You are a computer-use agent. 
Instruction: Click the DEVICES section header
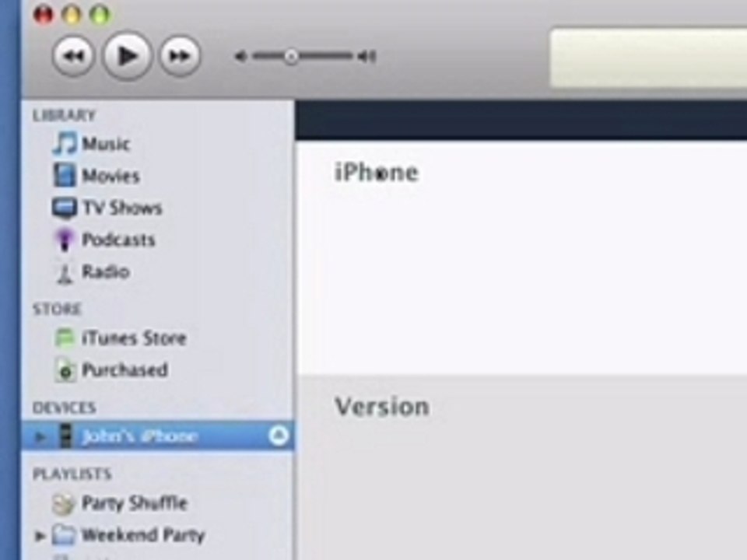pyautogui.click(x=65, y=408)
